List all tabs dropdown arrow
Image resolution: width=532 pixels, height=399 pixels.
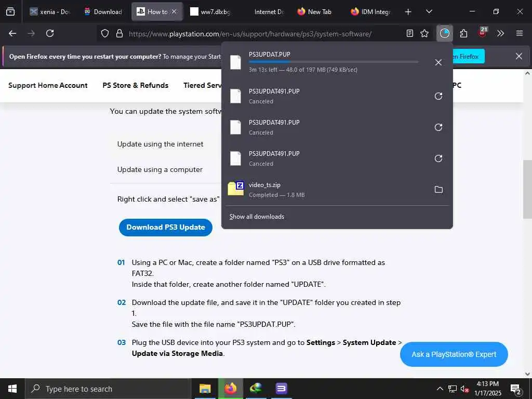(429, 11)
